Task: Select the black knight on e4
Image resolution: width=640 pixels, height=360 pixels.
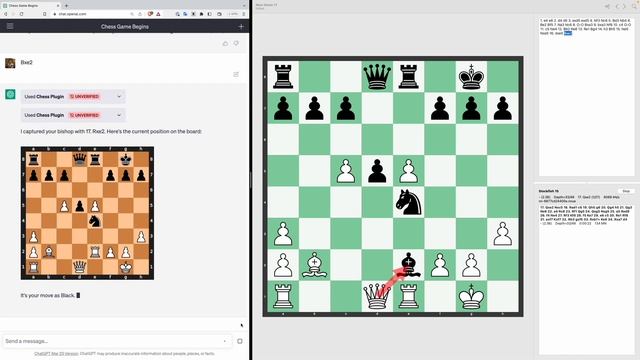Action: pyautogui.click(x=409, y=202)
